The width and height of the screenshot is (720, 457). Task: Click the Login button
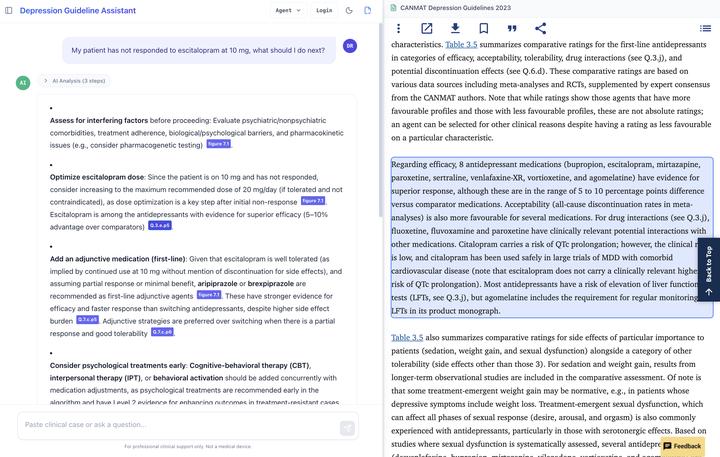coord(324,10)
